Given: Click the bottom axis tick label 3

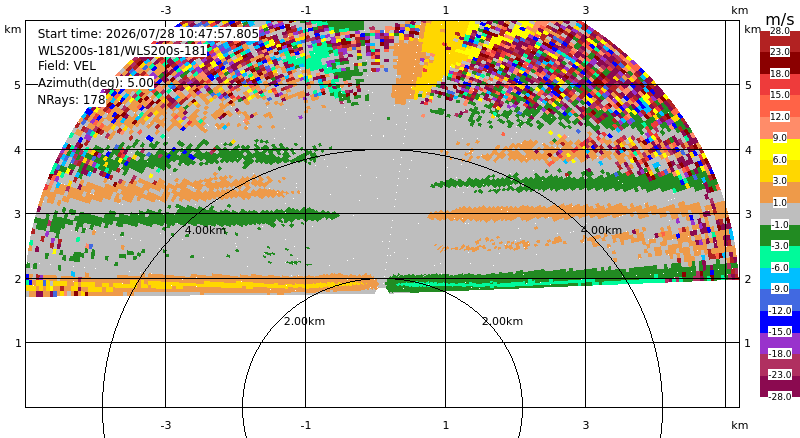Looking at the screenshot, I should [x=586, y=425].
